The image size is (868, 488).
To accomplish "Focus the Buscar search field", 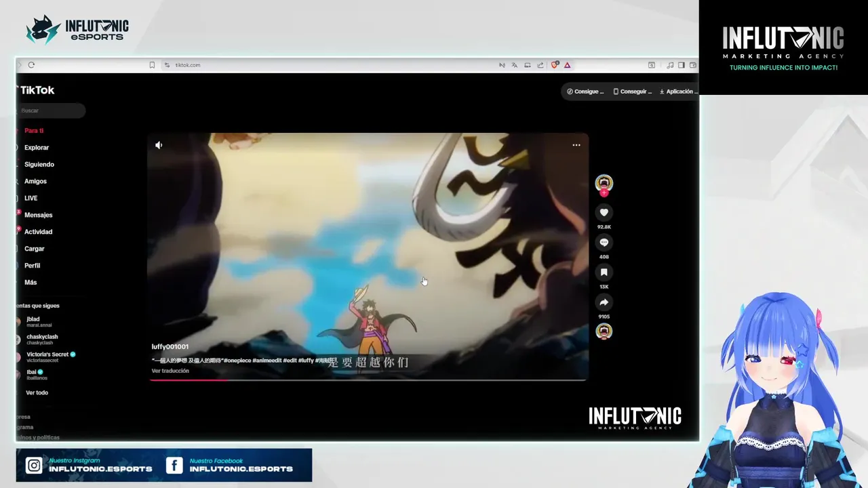I will pyautogui.click(x=51, y=110).
